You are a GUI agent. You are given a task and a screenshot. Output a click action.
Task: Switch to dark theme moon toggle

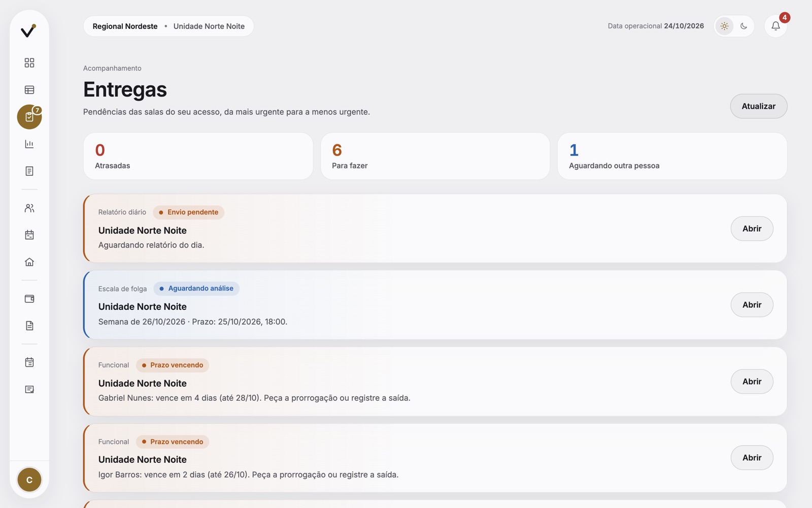744,26
